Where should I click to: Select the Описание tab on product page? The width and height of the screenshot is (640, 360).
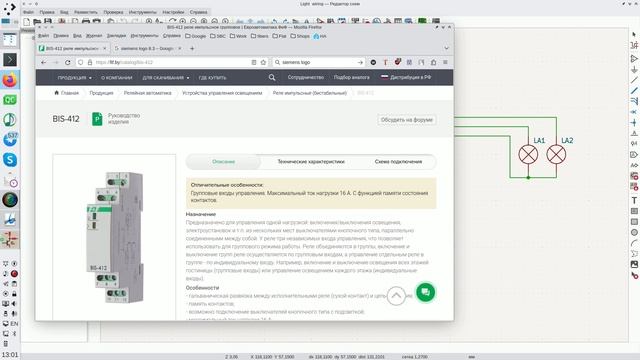pos(223,162)
